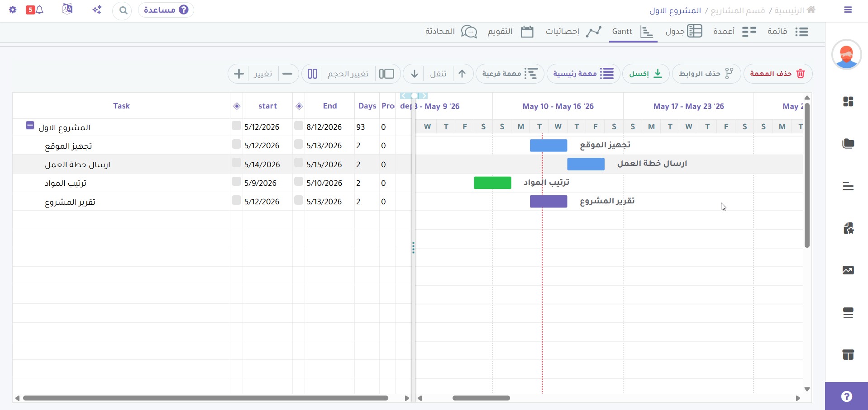Viewport: 868px width, 410px height.
Task: Toggle end checkbox for ترتيب المواد
Action: pyautogui.click(x=298, y=181)
